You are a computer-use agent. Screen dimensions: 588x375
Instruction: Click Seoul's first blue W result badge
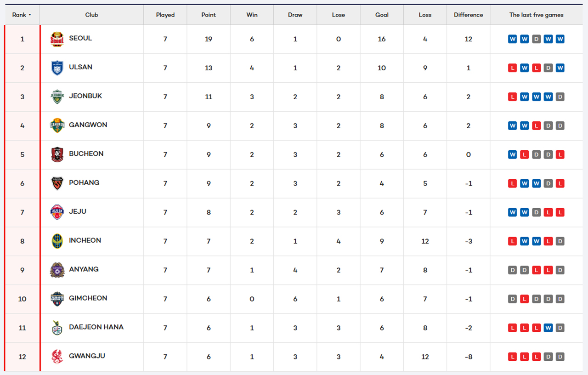point(512,39)
